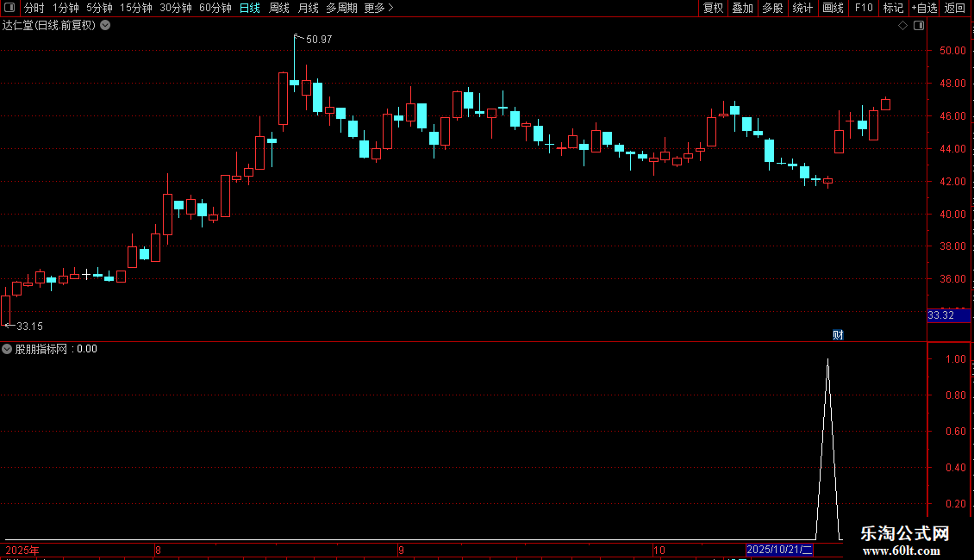Click the diamond icon above price axis
Image resolution: width=974 pixels, height=560 pixels.
click(x=902, y=26)
